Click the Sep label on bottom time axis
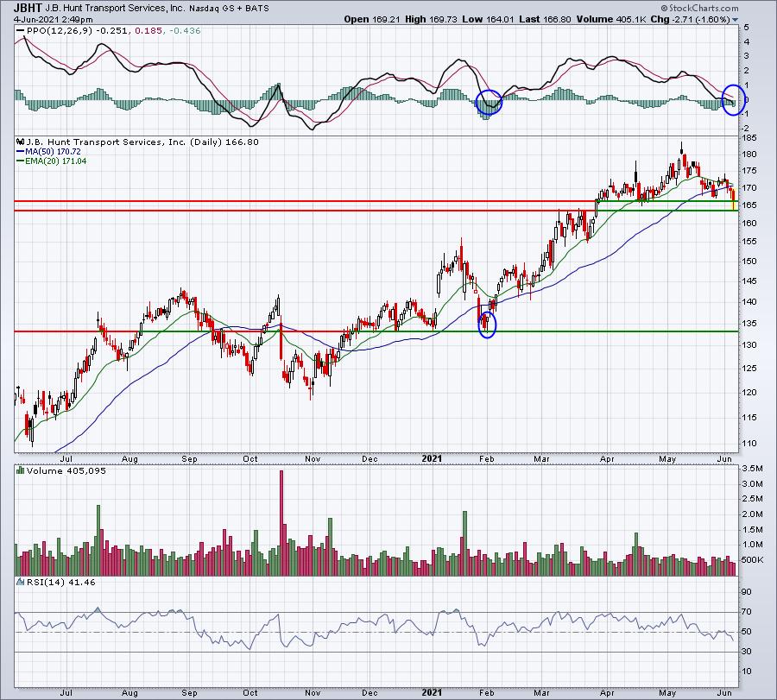Screen dimensions: 777x700 coord(189,692)
